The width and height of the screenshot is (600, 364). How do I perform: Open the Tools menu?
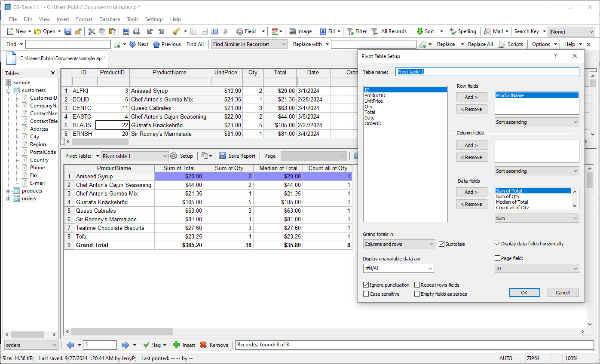coord(133,19)
